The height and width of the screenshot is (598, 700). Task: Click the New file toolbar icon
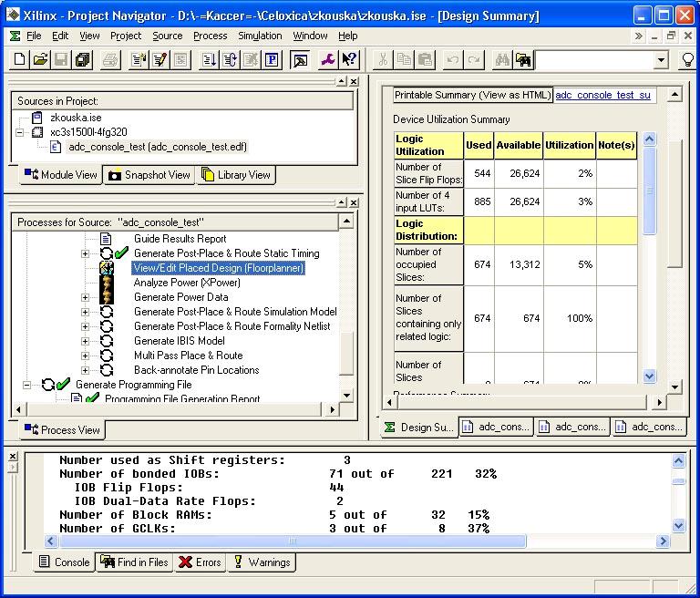click(19, 59)
